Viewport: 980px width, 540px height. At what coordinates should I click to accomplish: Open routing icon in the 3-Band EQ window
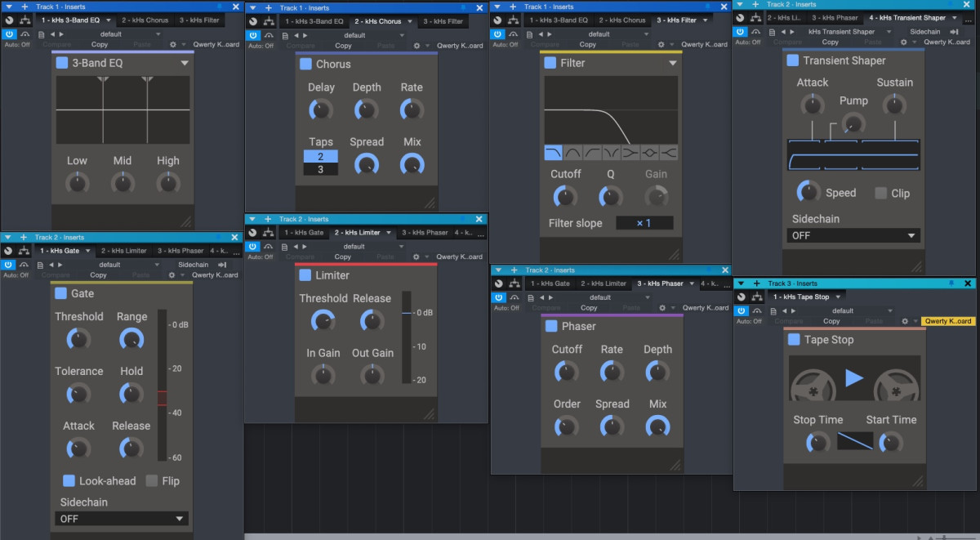pyautogui.click(x=25, y=20)
